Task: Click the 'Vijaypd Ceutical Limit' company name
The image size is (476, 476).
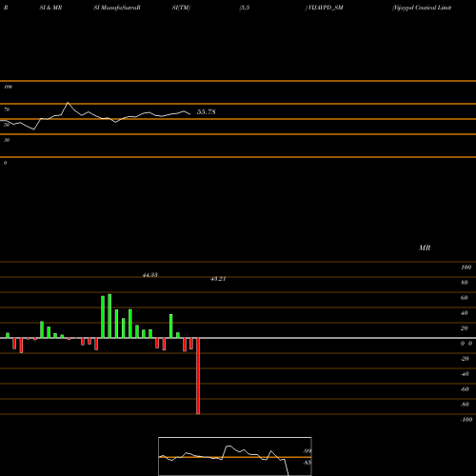Action: (x=422, y=8)
